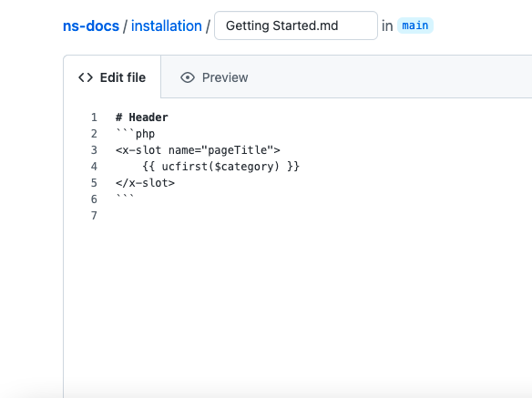Select the Edit file tab
532x398 pixels.
pos(112,77)
